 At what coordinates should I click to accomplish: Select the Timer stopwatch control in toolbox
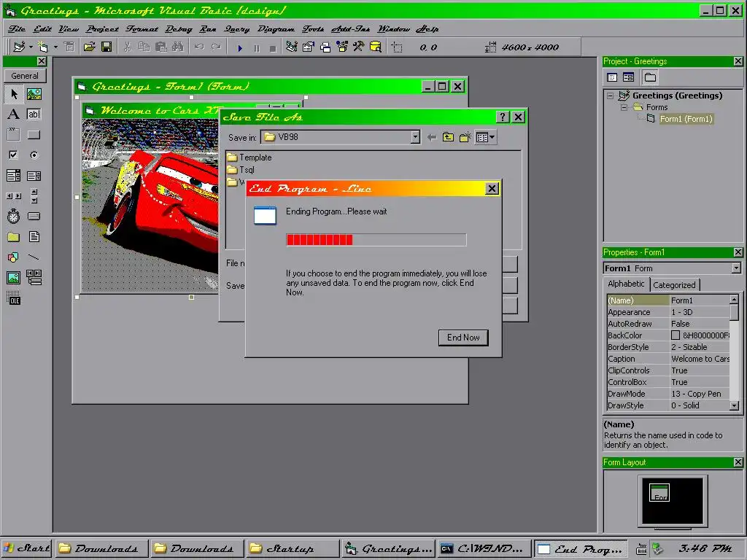14,216
